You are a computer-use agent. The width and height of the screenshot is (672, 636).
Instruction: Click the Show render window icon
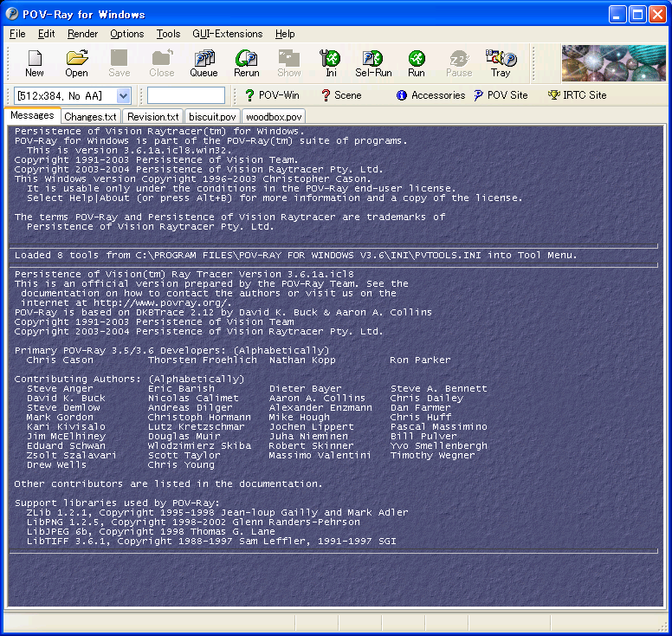[289, 63]
